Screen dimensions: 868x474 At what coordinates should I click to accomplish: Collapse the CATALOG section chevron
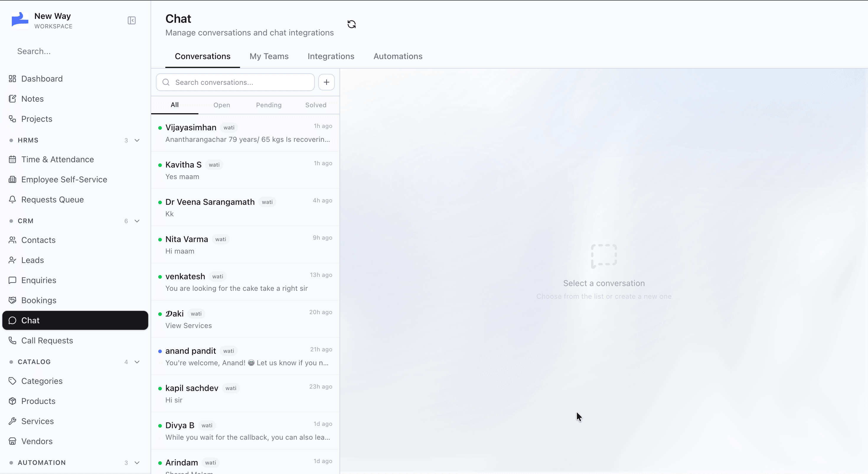click(x=137, y=362)
